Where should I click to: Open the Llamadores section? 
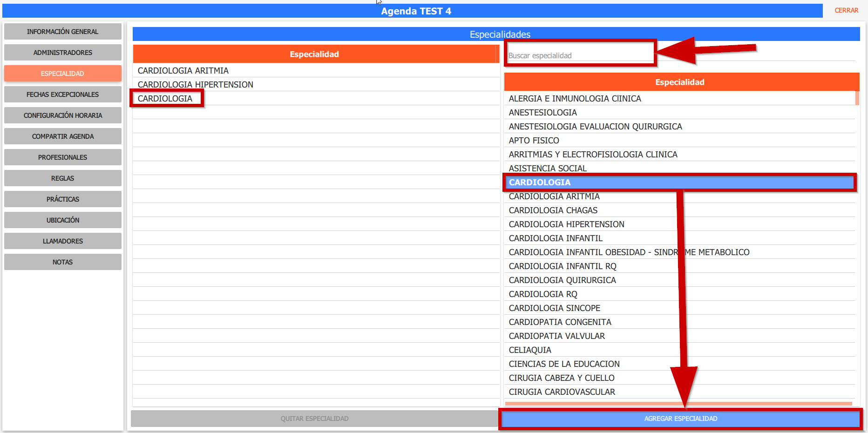tap(62, 241)
